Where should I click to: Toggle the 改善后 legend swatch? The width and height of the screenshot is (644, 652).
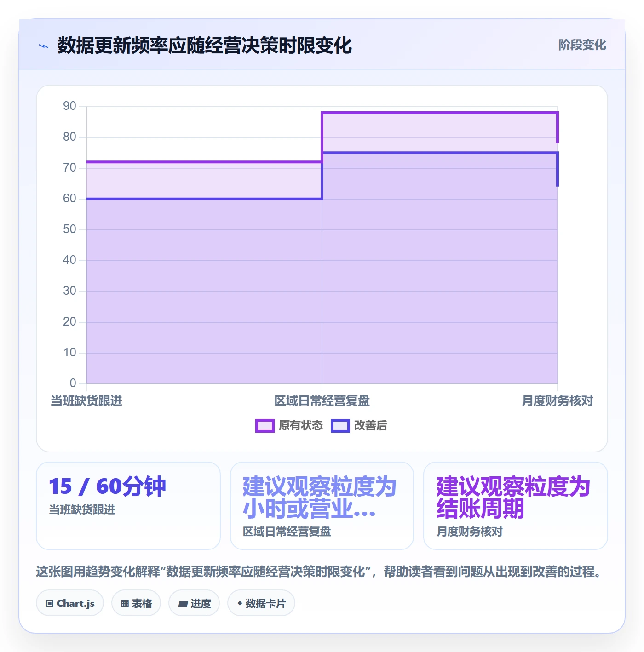tap(340, 426)
